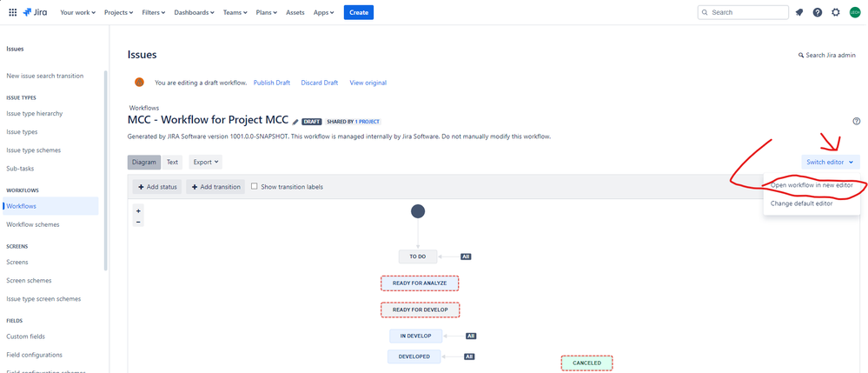Expand the Your work menu
868x373 pixels.
77,12
